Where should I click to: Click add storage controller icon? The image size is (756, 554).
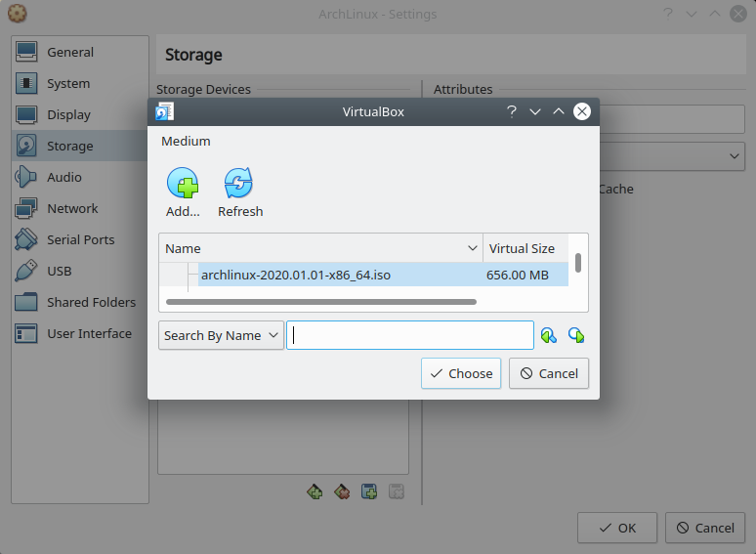[x=315, y=491]
